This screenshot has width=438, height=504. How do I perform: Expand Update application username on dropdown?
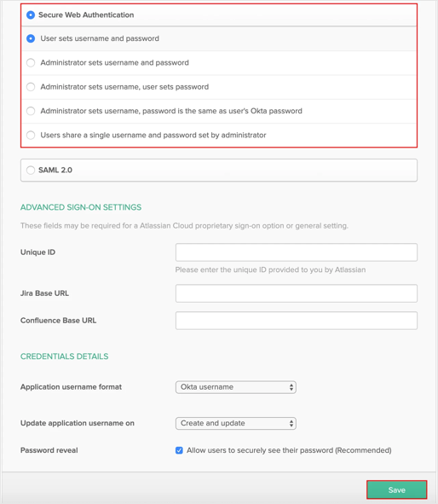pyautogui.click(x=236, y=423)
